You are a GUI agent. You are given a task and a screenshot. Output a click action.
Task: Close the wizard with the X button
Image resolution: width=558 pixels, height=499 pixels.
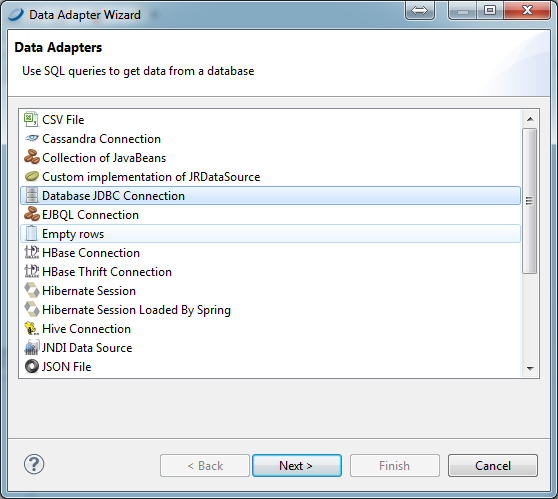click(x=527, y=10)
